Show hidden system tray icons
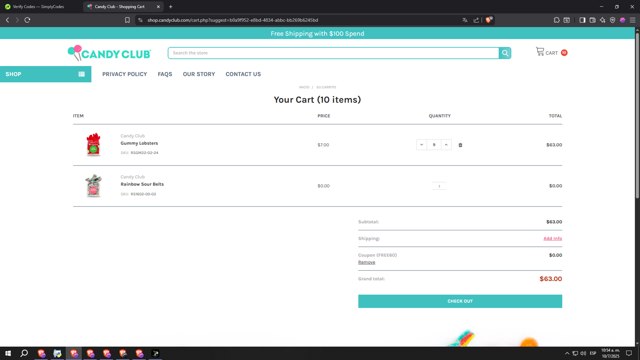 pyautogui.click(x=567, y=353)
